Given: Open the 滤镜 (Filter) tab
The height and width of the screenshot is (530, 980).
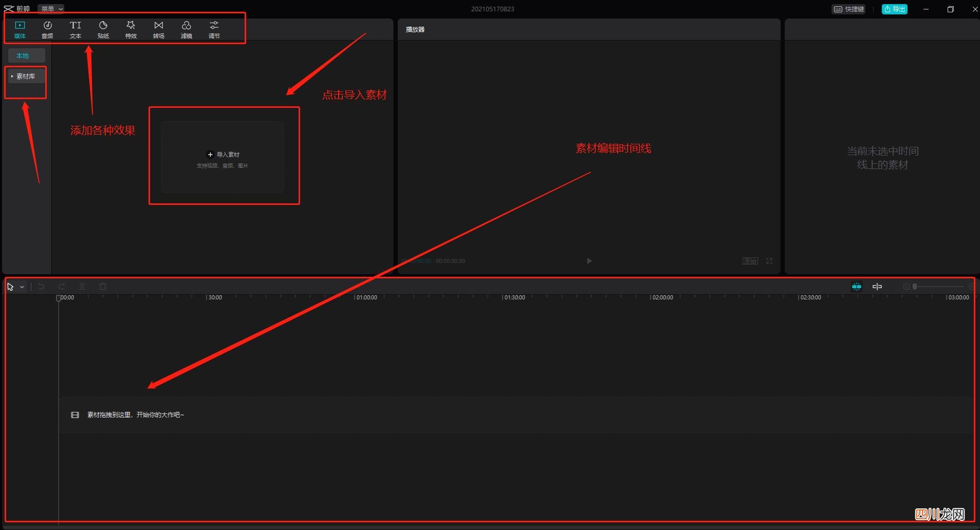Looking at the screenshot, I should (x=187, y=30).
